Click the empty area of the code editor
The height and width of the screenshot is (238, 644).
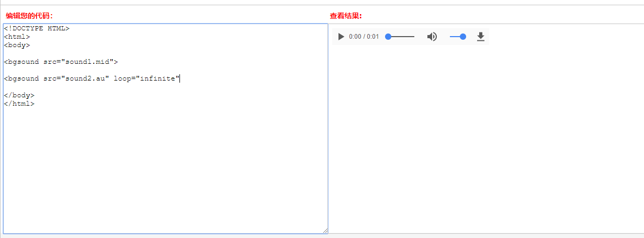point(165,167)
